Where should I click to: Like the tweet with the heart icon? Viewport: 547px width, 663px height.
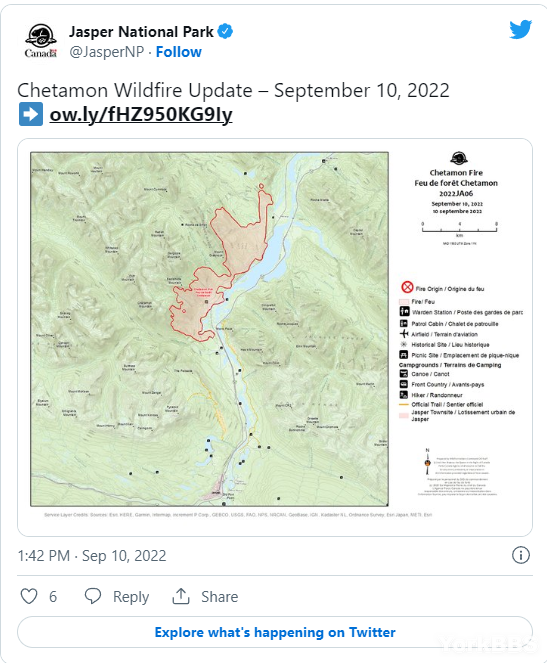(x=29, y=596)
